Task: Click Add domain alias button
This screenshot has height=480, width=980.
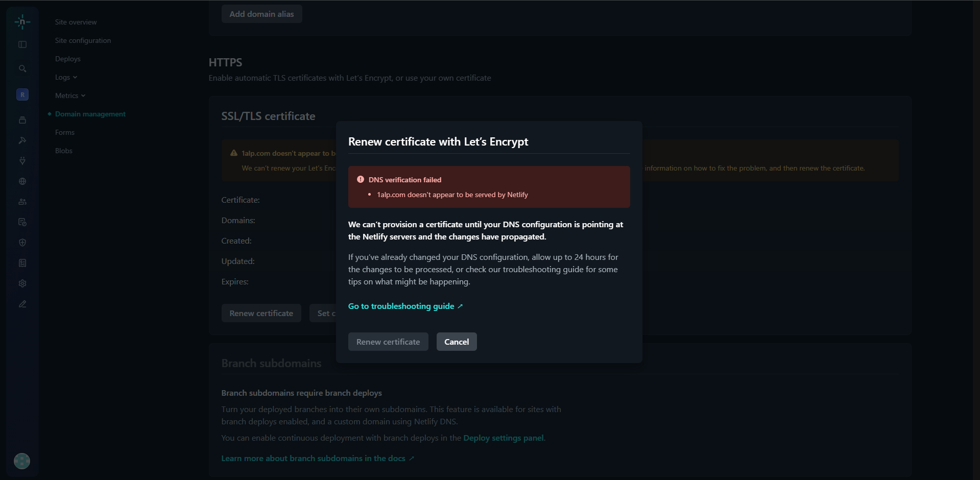Action: (x=261, y=14)
